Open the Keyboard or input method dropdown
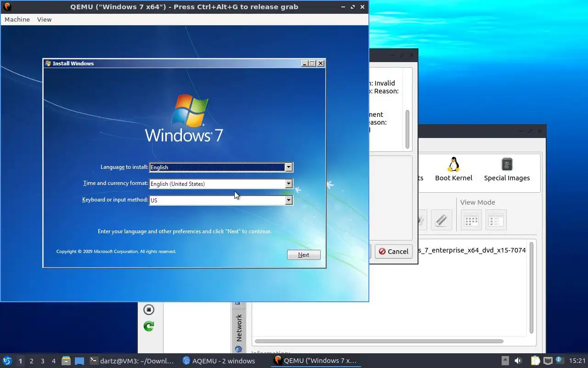The height and width of the screenshot is (368, 588). [x=288, y=201]
